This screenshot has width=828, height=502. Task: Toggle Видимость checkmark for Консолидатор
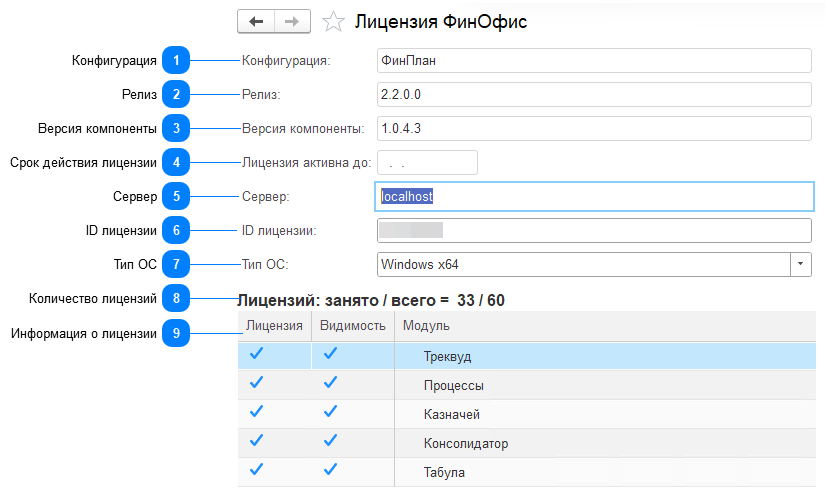[x=331, y=440]
